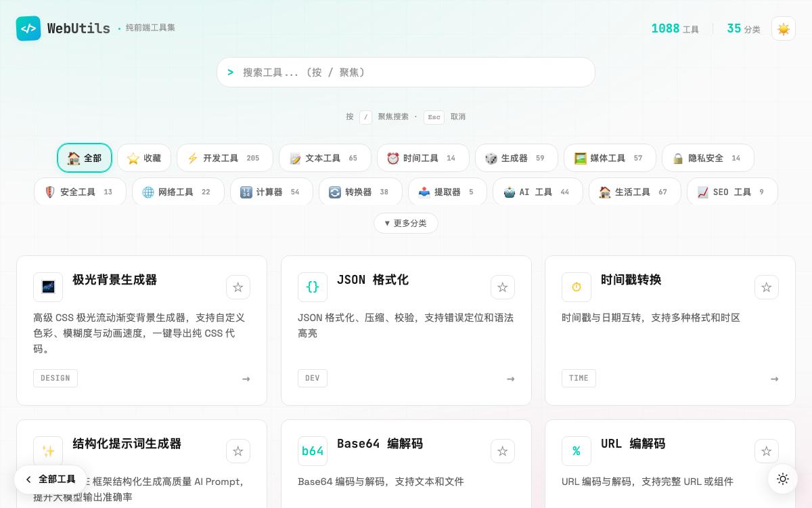This screenshot has height=508, width=812.
Task: Click the aurora thumbnail icon of 极光背景生成器
Action: (48, 287)
